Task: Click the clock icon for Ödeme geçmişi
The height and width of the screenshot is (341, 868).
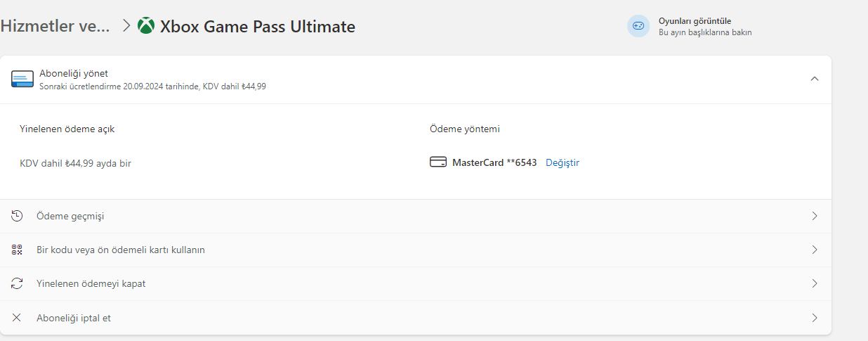Action: (18, 216)
